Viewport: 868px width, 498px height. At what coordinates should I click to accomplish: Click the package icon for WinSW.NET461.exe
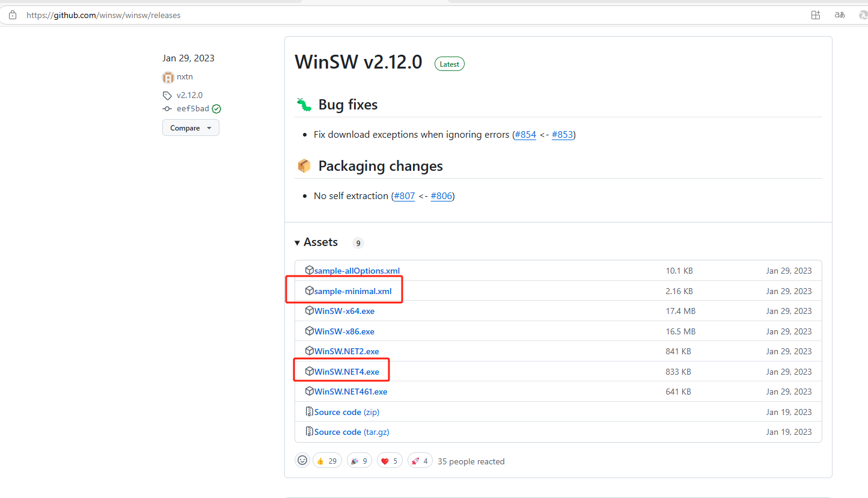click(310, 392)
